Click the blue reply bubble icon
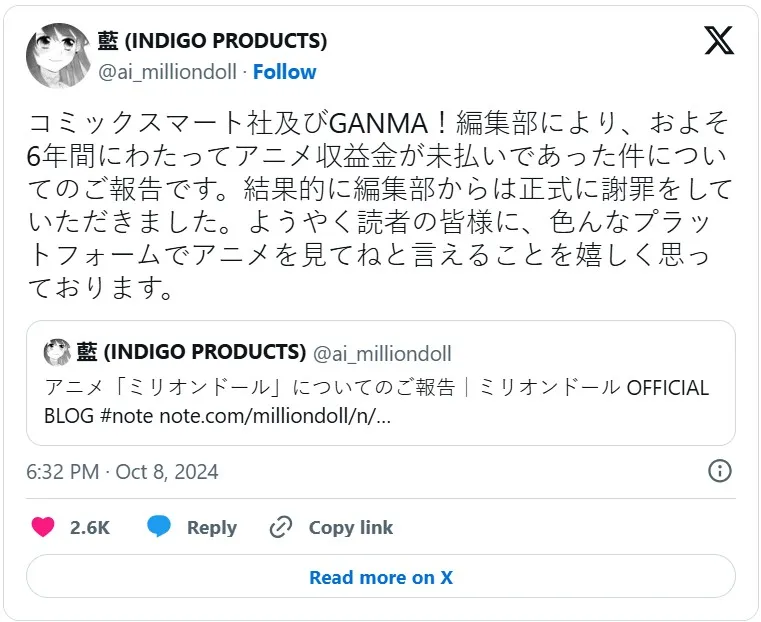The width and height of the screenshot is (761, 622). click(x=159, y=526)
